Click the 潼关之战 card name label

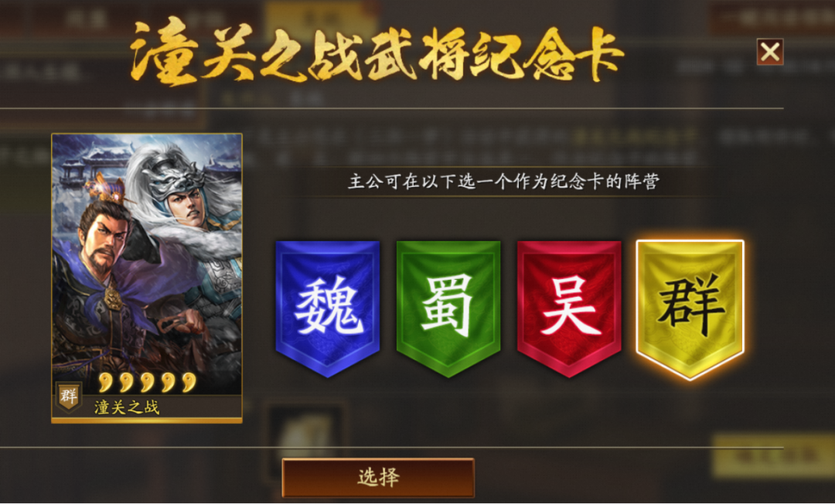coord(127,407)
